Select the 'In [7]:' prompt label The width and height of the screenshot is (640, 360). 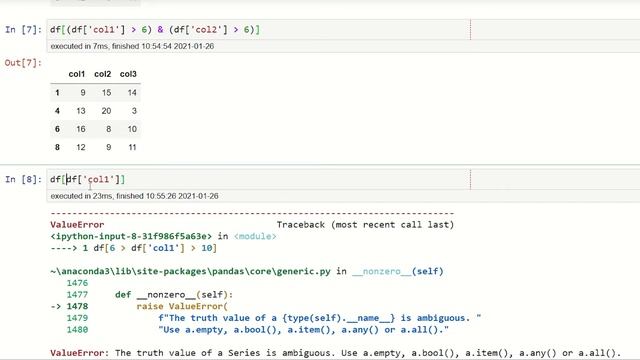point(23,29)
